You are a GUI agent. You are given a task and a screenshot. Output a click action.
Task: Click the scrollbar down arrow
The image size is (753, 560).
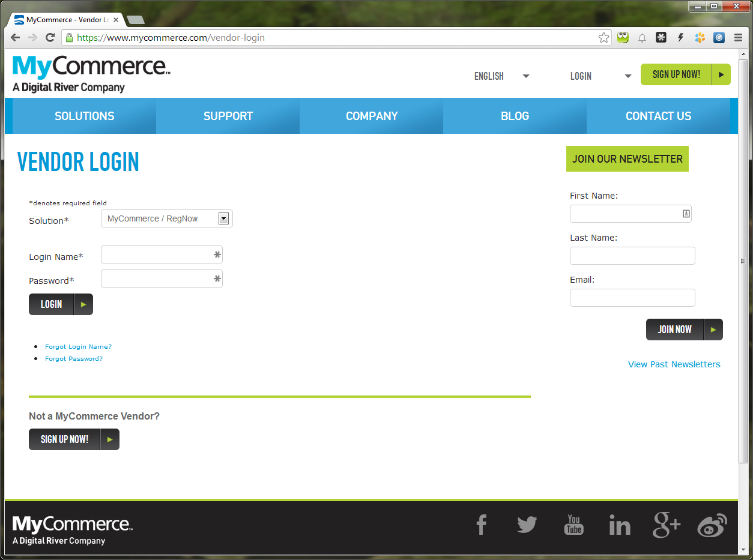coord(743,549)
